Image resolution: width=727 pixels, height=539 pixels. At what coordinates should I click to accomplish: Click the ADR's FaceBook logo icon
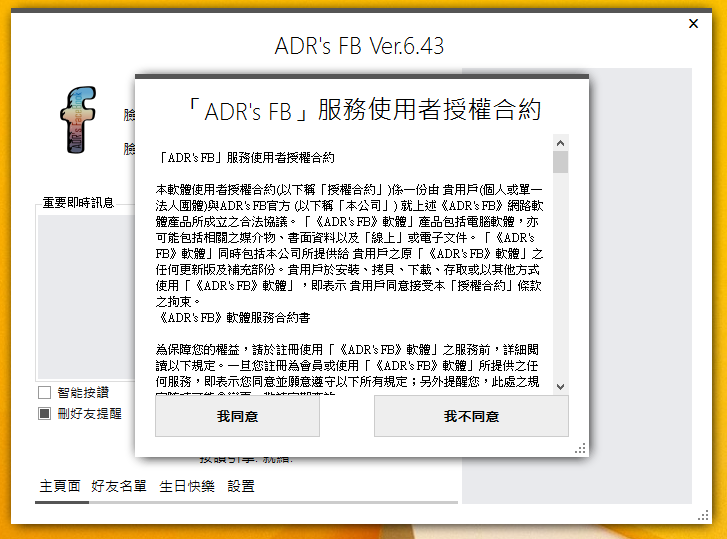[x=78, y=120]
